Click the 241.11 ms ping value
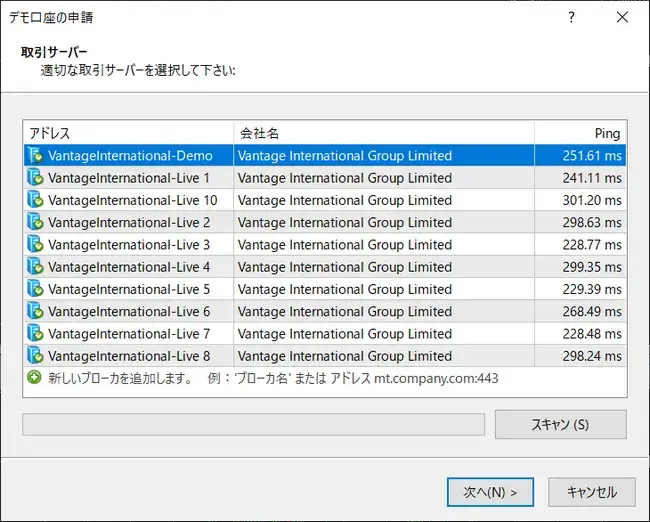650x522 pixels. [592, 178]
